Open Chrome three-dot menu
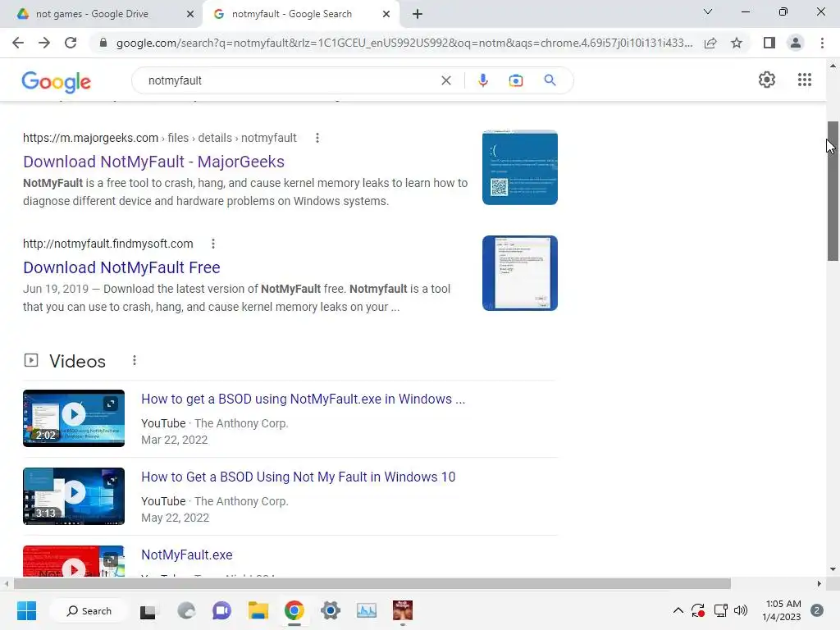 (x=822, y=43)
